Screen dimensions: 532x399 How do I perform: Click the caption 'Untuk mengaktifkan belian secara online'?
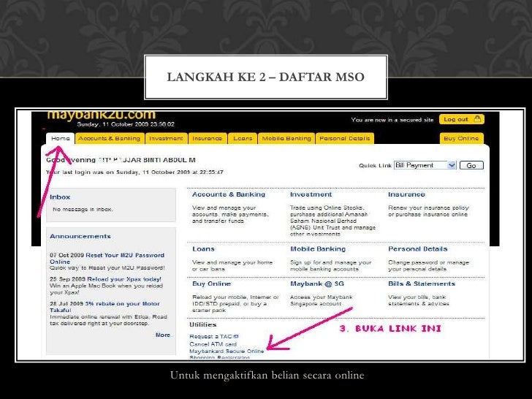[267, 376]
